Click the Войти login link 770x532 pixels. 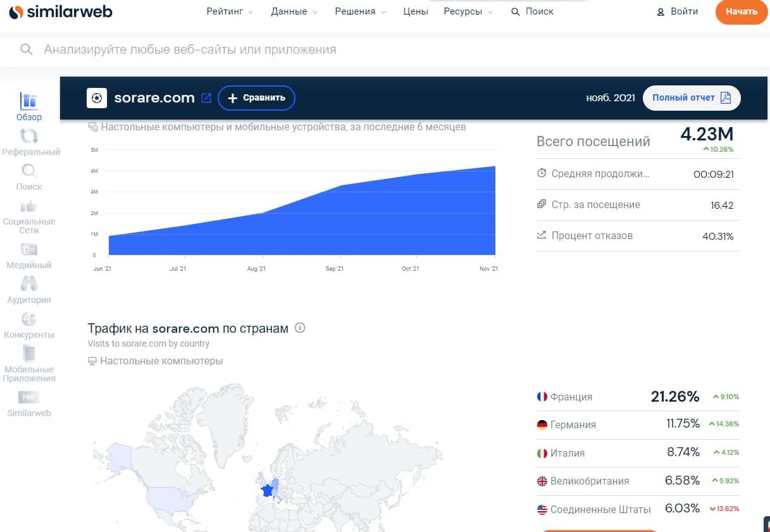pos(685,11)
